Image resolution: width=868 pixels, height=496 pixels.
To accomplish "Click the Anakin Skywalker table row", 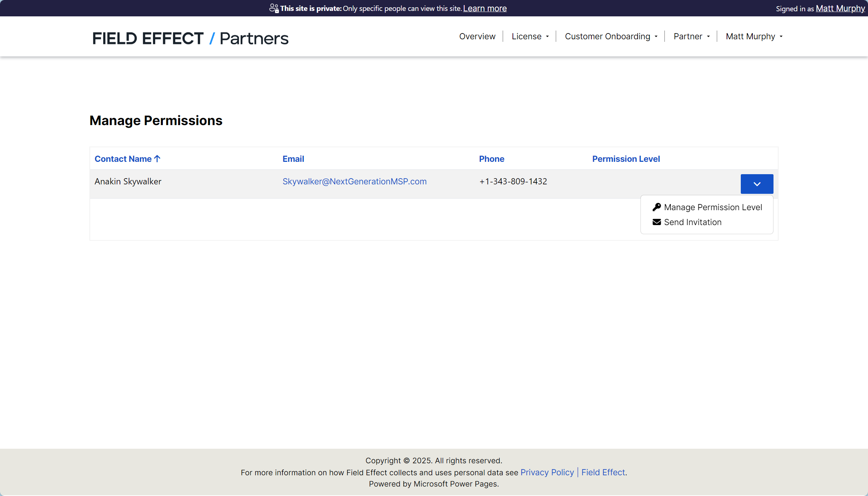I will tap(128, 181).
